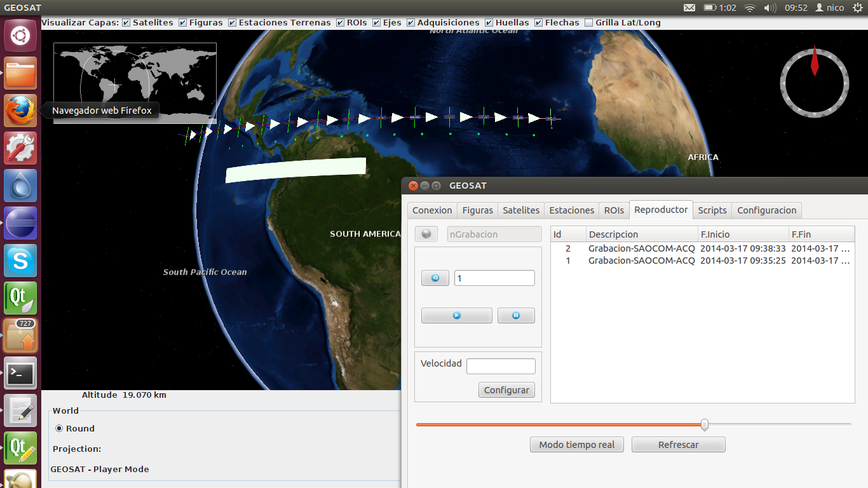Open Firefox web browser from the launcher
Image resolution: width=868 pixels, height=488 pixels.
(21, 111)
